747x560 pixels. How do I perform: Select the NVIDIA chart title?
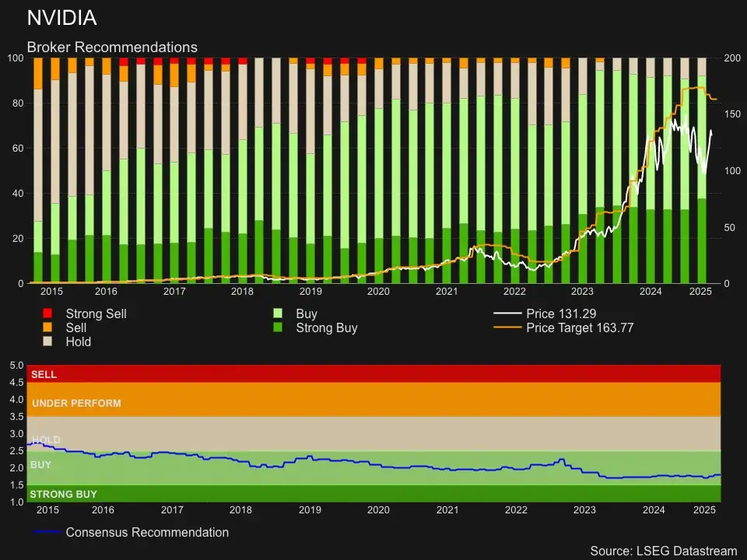pyautogui.click(x=62, y=18)
